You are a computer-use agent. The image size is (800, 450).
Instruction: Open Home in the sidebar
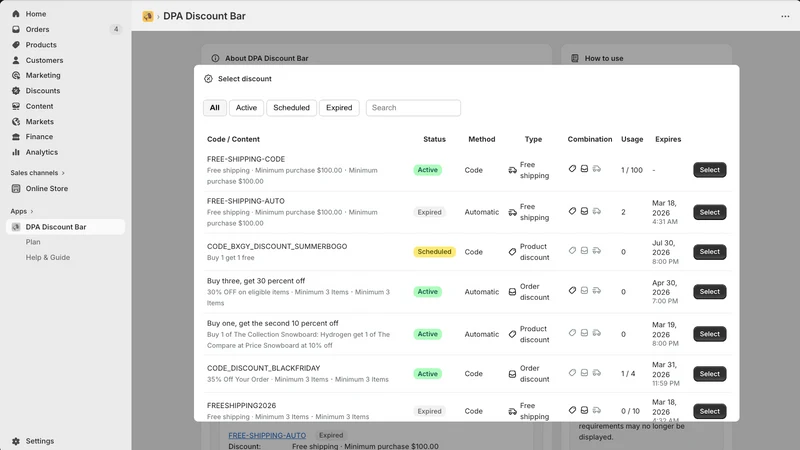pyautogui.click(x=35, y=14)
